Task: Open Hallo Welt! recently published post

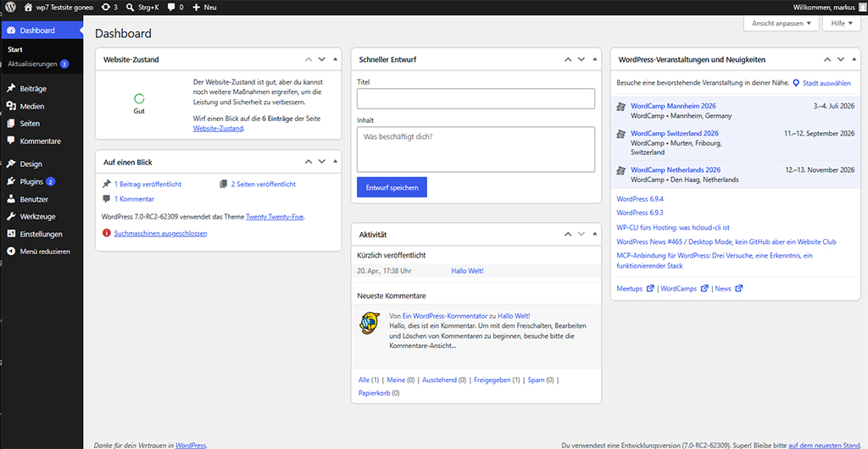Action: point(467,271)
